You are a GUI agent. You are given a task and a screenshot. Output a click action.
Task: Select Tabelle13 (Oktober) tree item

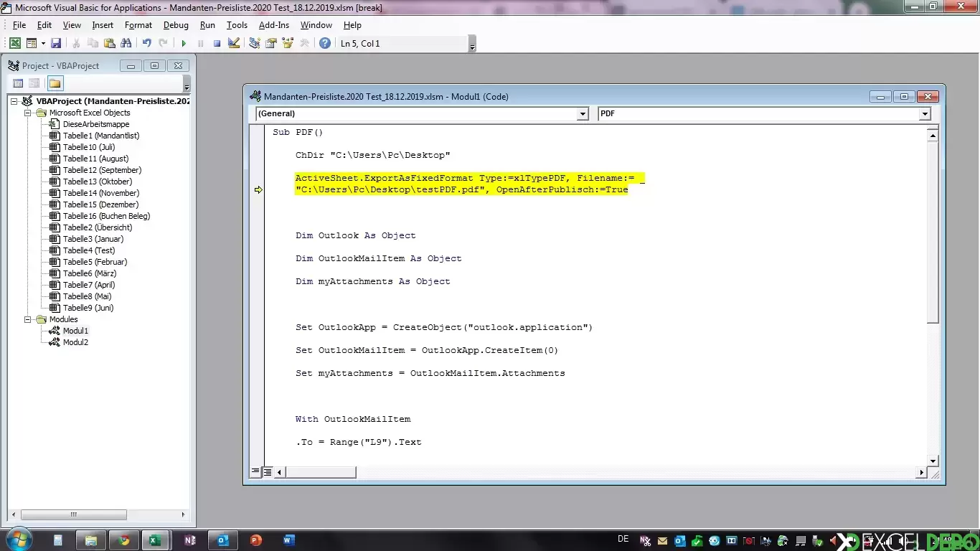[x=97, y=182]
